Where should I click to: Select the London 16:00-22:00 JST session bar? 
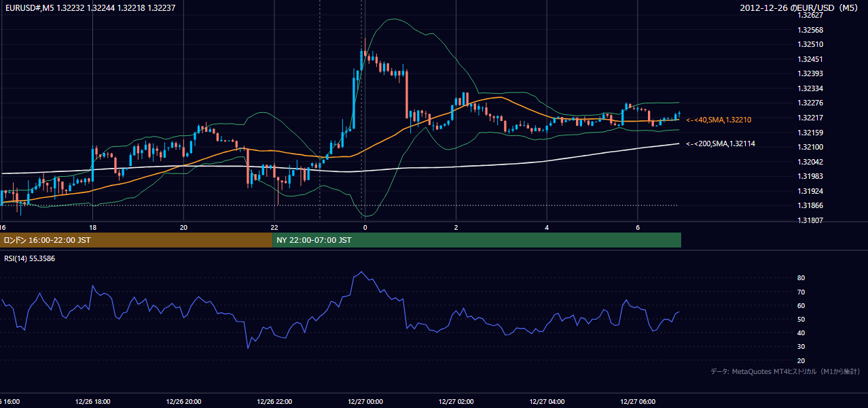[136, 240]
